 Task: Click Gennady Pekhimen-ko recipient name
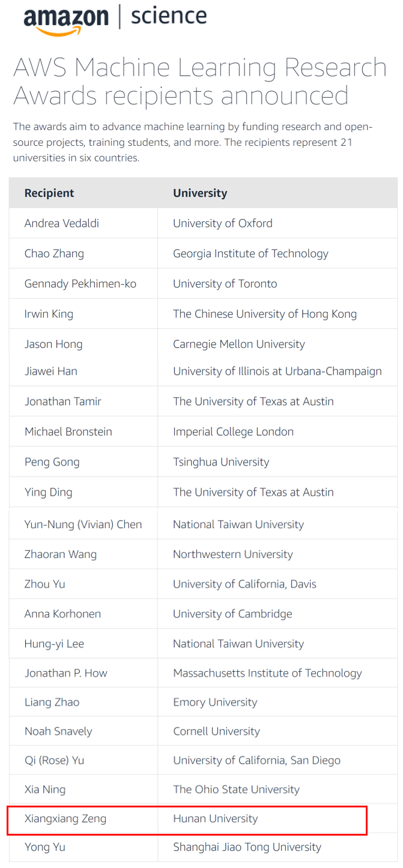point(80,284)
